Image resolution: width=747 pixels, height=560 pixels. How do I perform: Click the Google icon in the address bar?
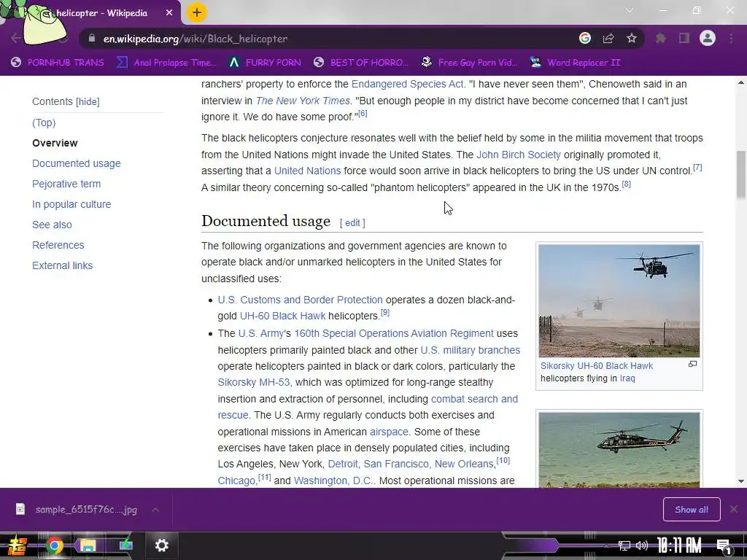click(x=585, y=39)
